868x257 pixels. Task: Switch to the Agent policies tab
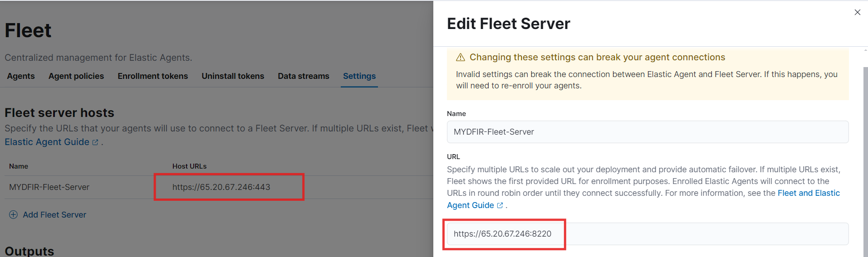click(x=76, y=76)
